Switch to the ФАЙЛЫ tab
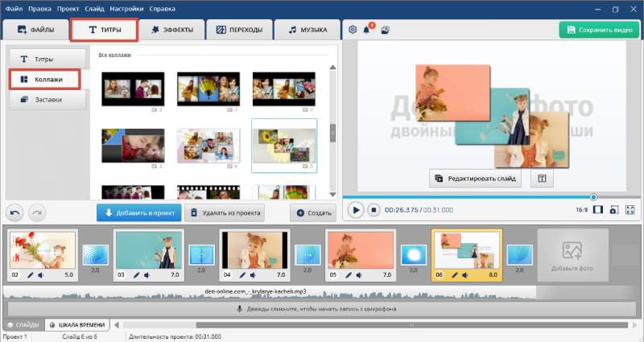This screenshot has width=644, height=342. (35, 30)
